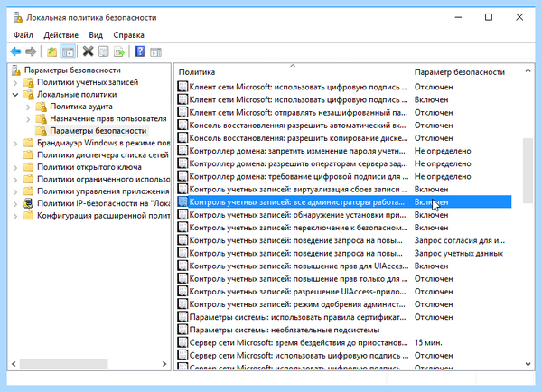
Task: Open the Справка menu
Action: point(128,35)
